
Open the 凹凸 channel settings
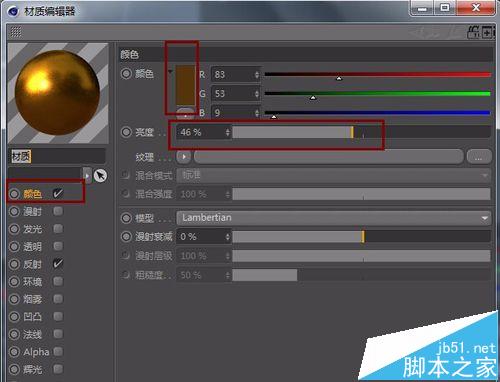coord(32,317)
